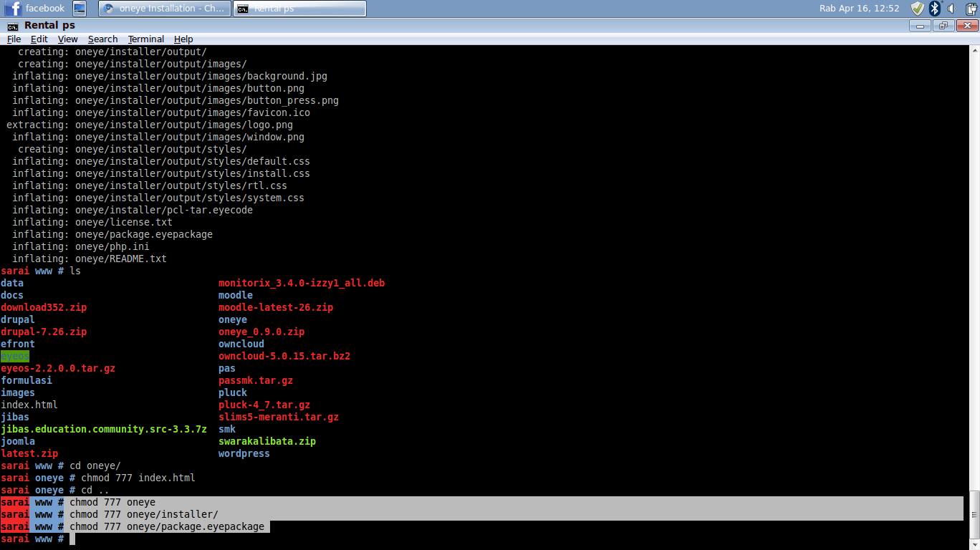Screen dimensions: 980x550
Task: Restore down the Rental ps terminal window
Action: tap(943, 25)
